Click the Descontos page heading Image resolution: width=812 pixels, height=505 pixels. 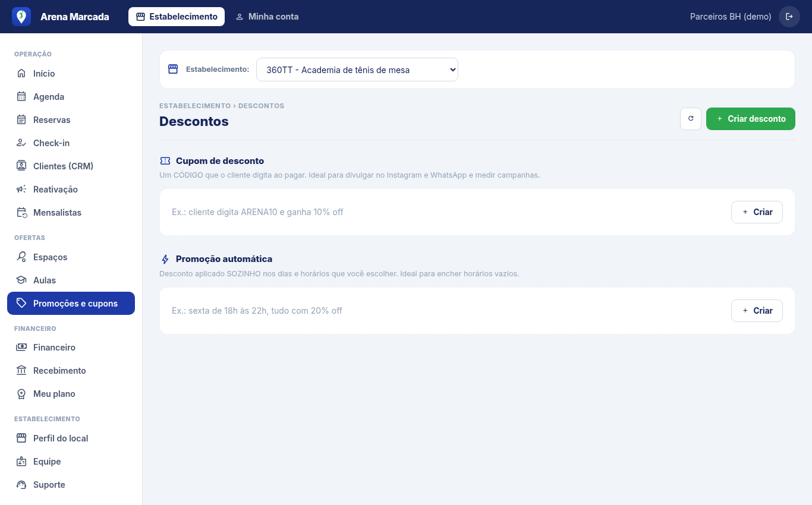[194, 121]
